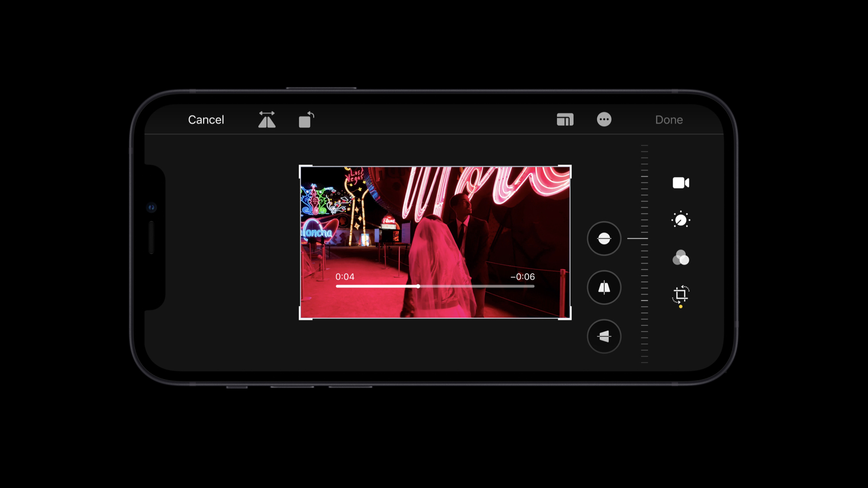Open the more options ellipsis menu
The image size is (868, 488).
click(604, 120)
